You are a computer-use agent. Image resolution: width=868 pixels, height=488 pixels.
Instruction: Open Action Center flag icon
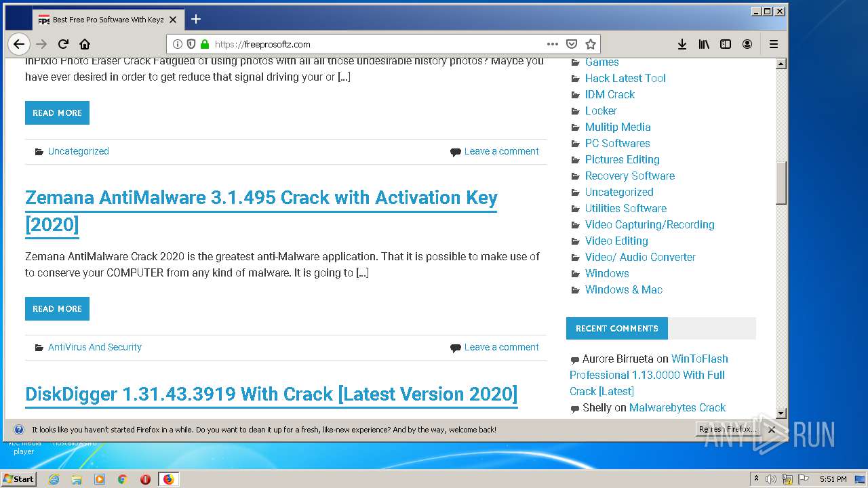[x=804, y=479]
